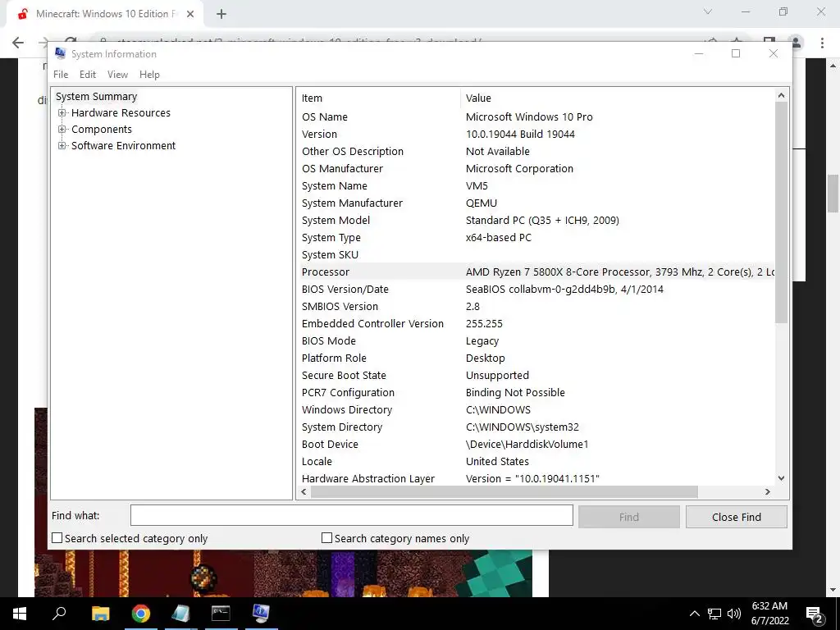Select the System Name row
The image size is (840, 630).
536,186
